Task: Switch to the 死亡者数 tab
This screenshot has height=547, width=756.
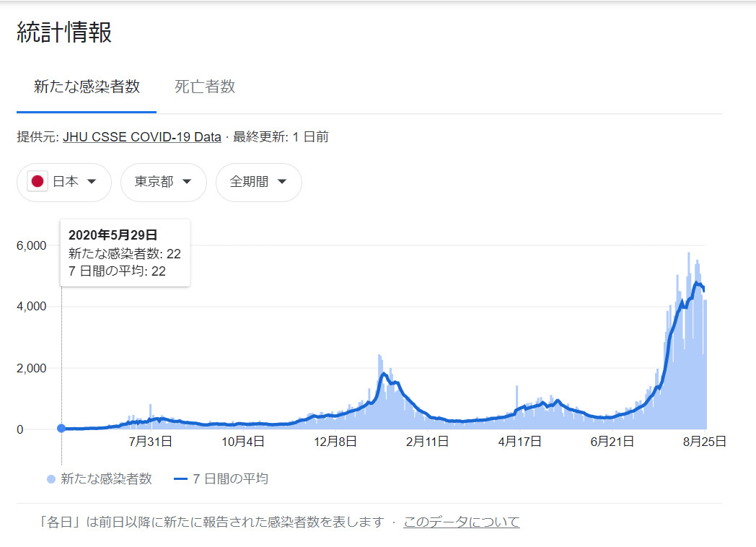Action: 205,87
